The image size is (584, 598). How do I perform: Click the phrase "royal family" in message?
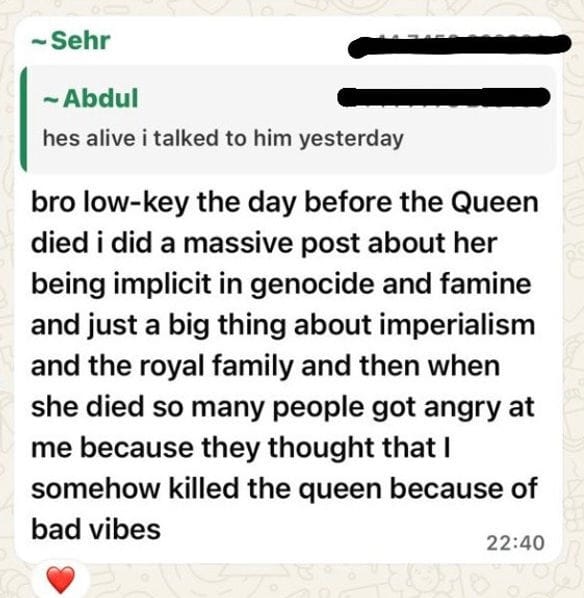(x=216, y=366)
